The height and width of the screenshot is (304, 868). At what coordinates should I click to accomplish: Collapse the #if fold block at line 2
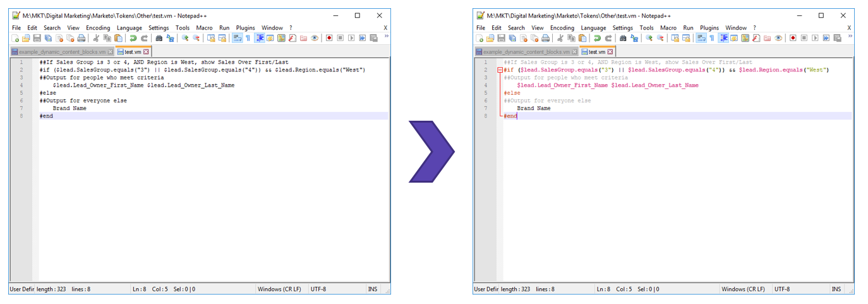pyautogui.click(x=500, y=70)
